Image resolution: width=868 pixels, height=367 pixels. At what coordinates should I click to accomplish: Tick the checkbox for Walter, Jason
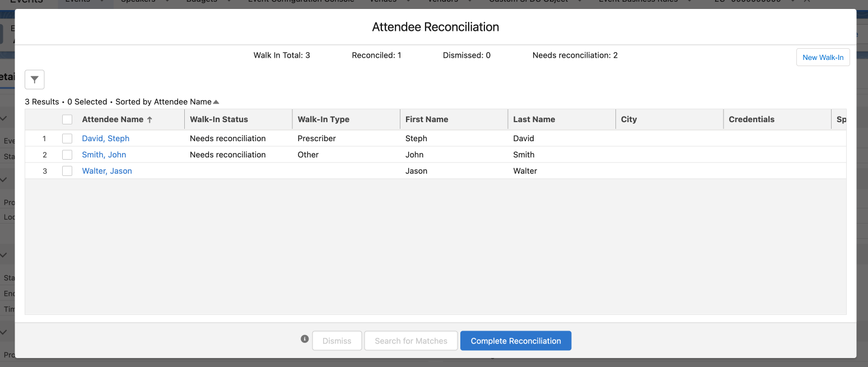tap(67, 171)
